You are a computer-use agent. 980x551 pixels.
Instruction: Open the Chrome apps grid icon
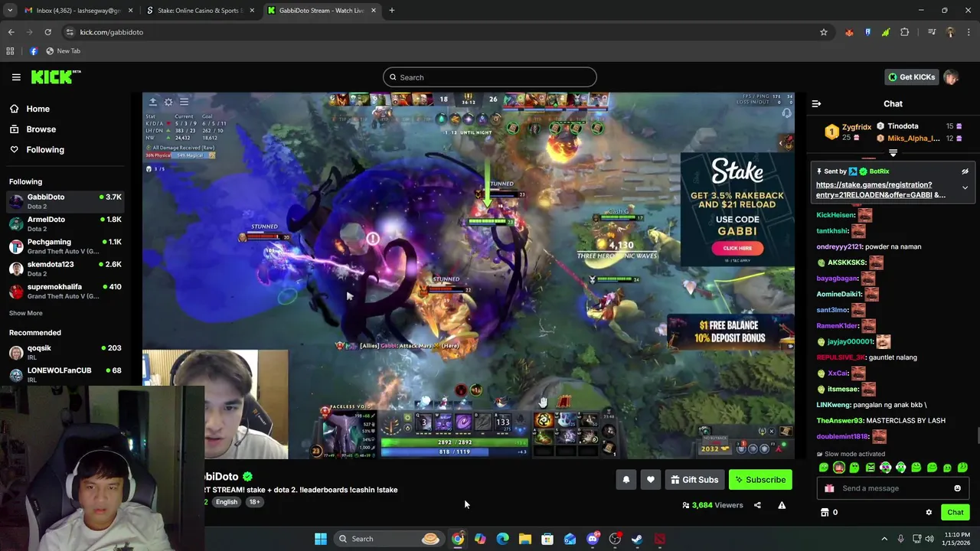tap(10, 51)
